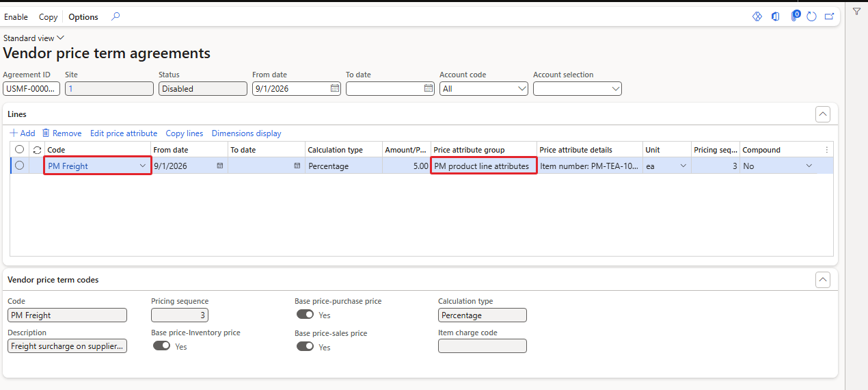Image resolution: width=868 pixels, height=390 pixels.
Task: Click Copy in the action bar
Action: pos(48,17)
